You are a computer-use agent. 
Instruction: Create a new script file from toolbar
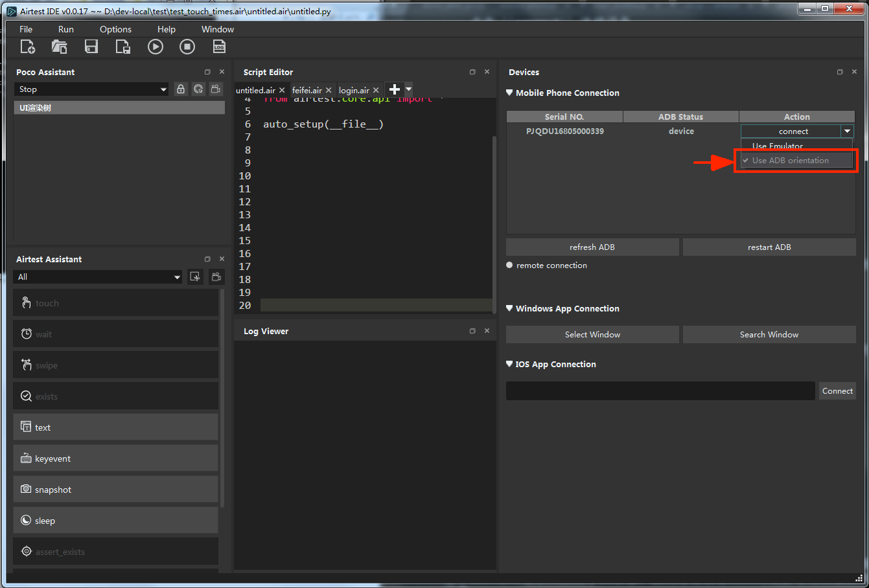tap(28, 47)
